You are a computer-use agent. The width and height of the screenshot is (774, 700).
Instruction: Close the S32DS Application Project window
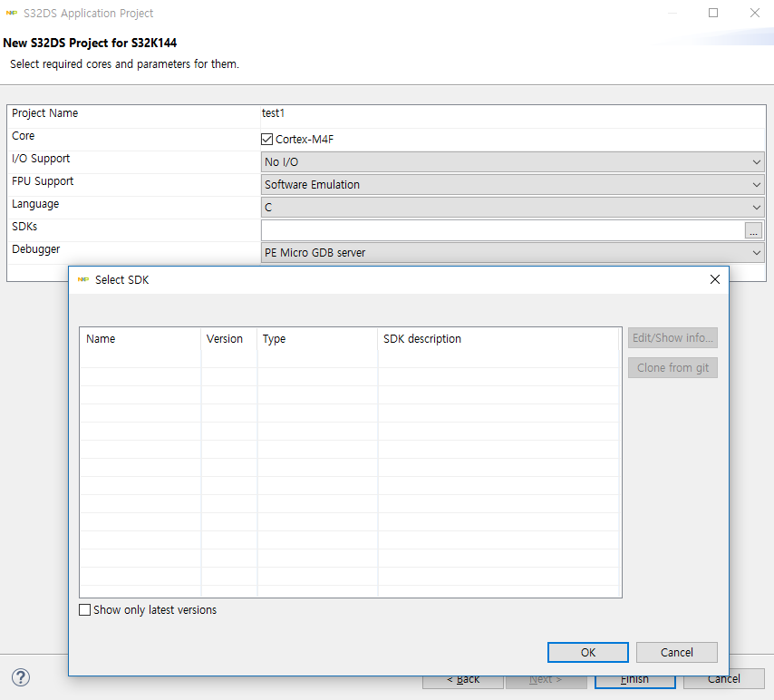(x=755, y=13)
